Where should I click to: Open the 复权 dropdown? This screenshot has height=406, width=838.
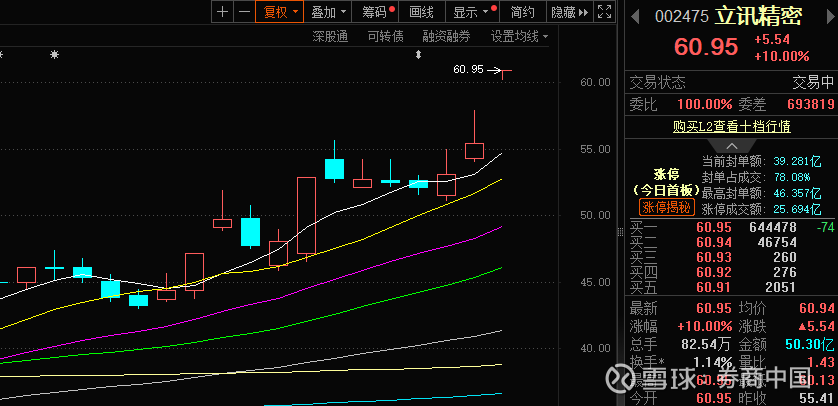point(280,12)
